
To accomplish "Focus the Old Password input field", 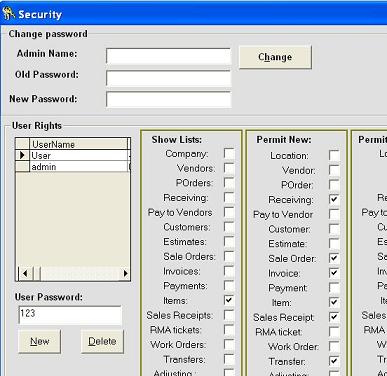I will tap(168, 78).
